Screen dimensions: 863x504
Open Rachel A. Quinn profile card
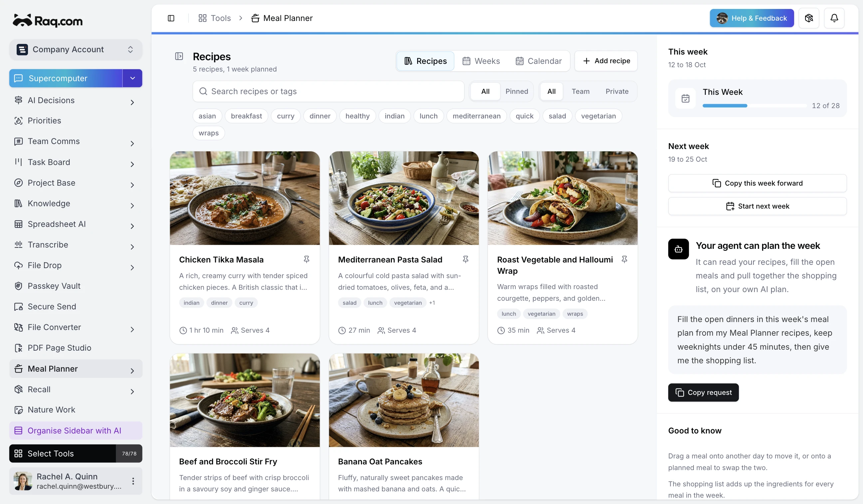[76, 481]
